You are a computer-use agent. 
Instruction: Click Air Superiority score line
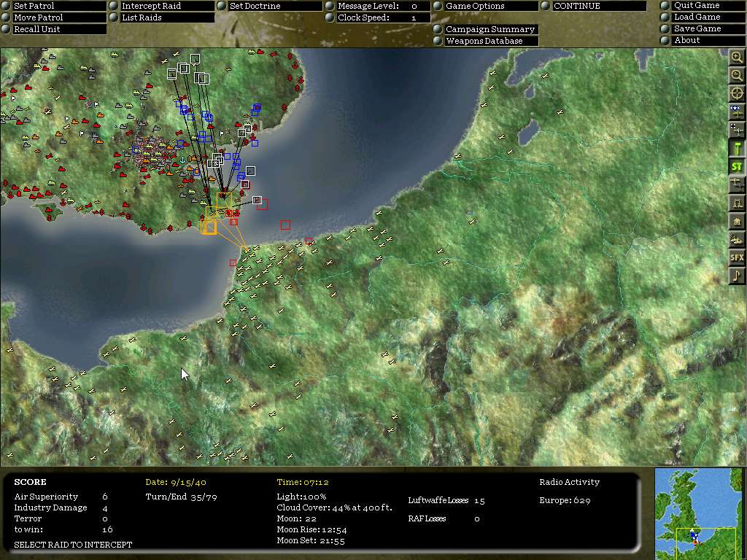point(61,497)
